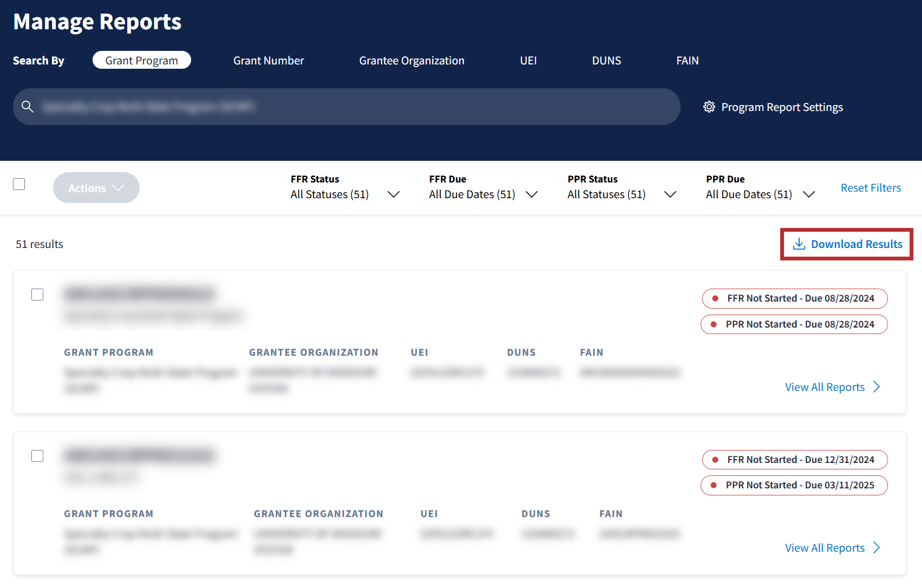Screen dimensions: 922x588
Task: Click chevron arrow beside second View All Reports
Action: [877, 547]
